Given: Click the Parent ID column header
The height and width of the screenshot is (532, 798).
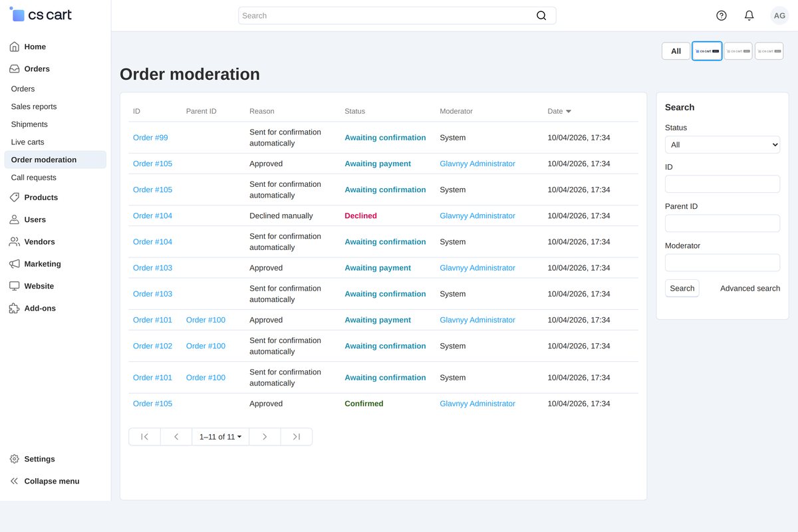Looking at the screenshot, I should 201,111.
